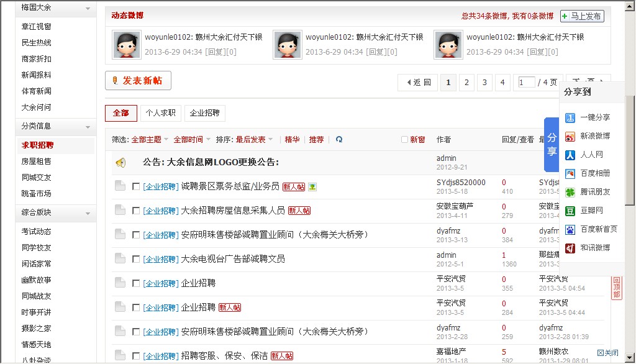The height and width of the screenshot is (364, 636).
Task: Click second woyunle0102 avatar in 动态微博
Action: tap(287, 45)
